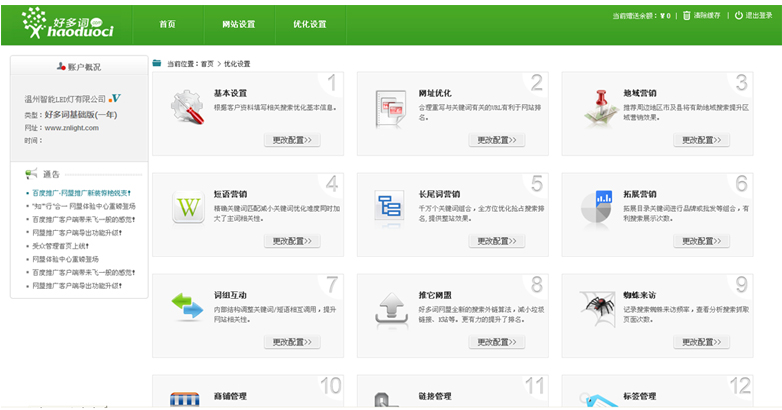Click 首页 in the breadcrumb path

coord(207,63)
